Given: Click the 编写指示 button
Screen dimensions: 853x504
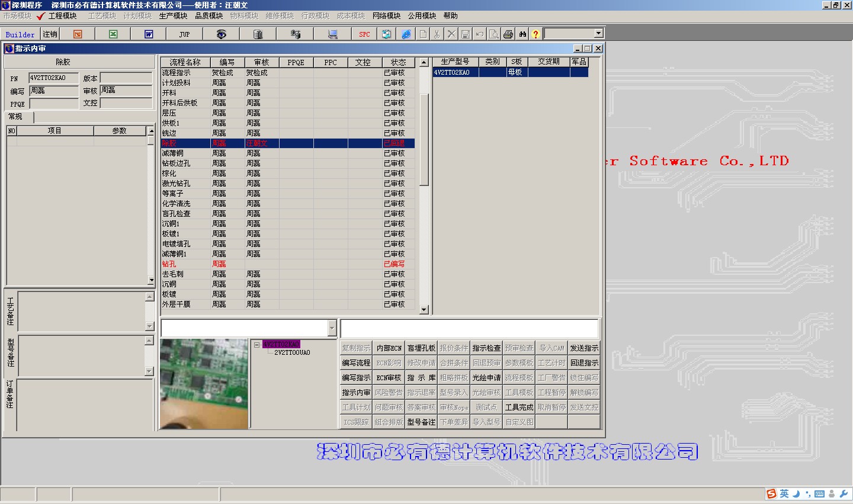Looking at the screenshot, I should pos(356,378).
